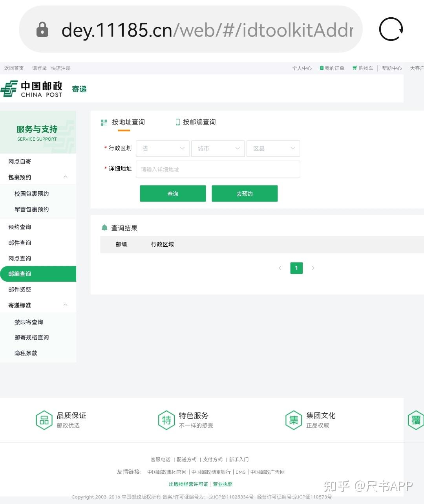Click the 品质保证 hexagon badge icon
The height and width of the screenshot is (504, 424).
pos(44,420)
